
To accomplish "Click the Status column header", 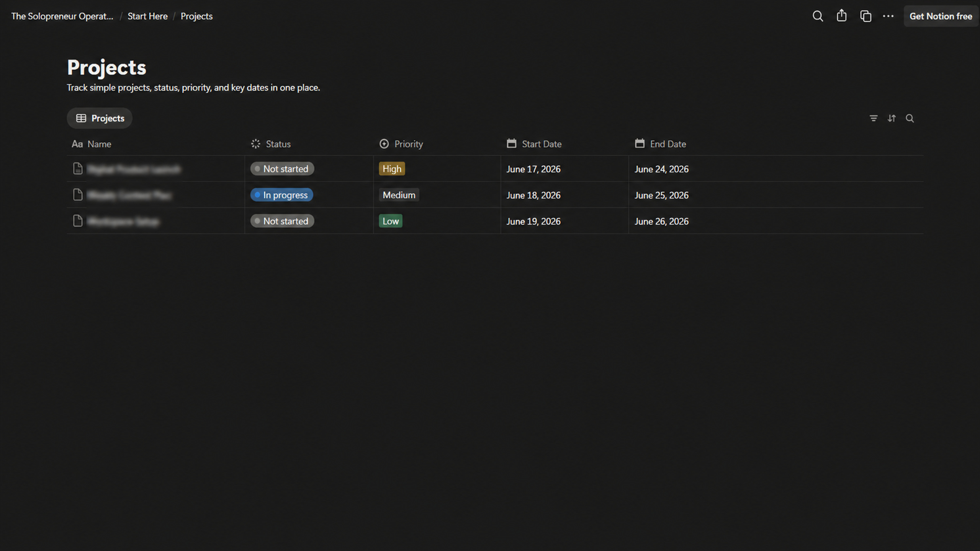I will 270,144.
